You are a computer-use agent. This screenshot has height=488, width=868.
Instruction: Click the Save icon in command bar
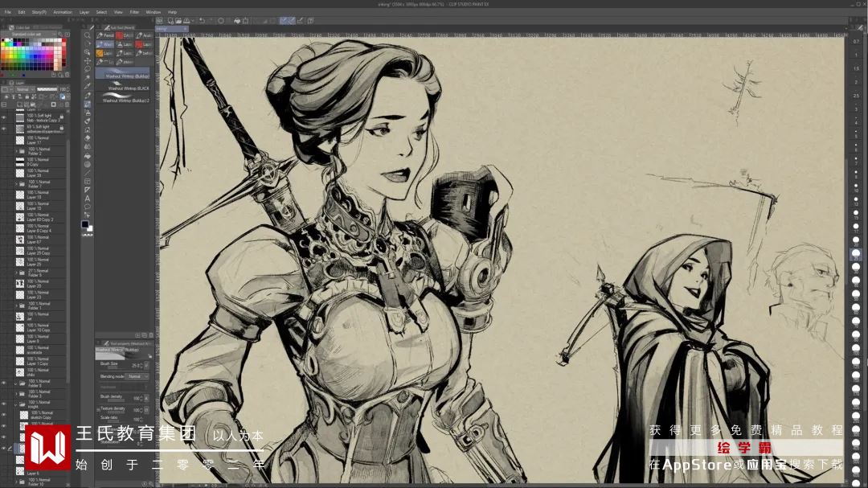[186, 20]
